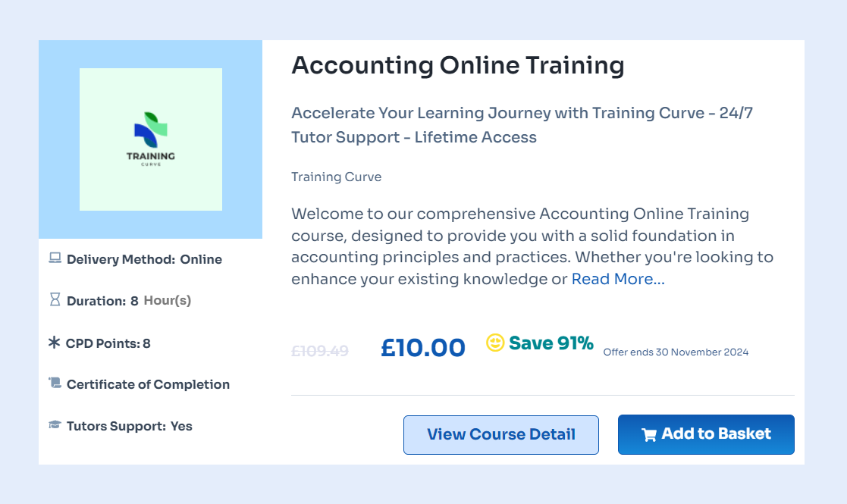Click the certificate scroll icon
This screenshot has height=504, width=847.
click(x=55, y=383)
